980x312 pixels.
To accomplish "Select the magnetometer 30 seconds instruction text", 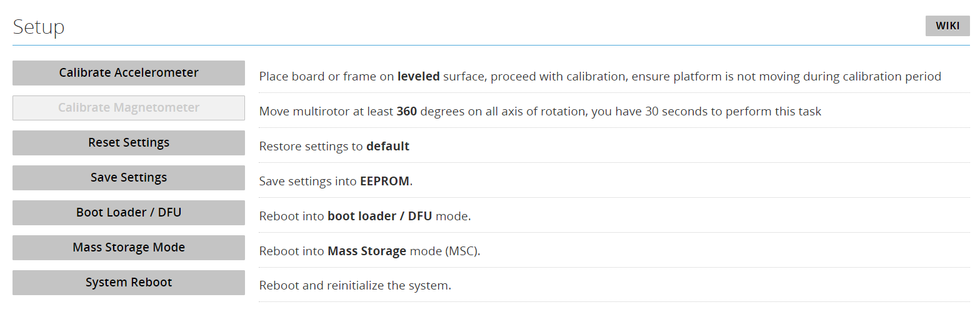I will click(539, 112).
